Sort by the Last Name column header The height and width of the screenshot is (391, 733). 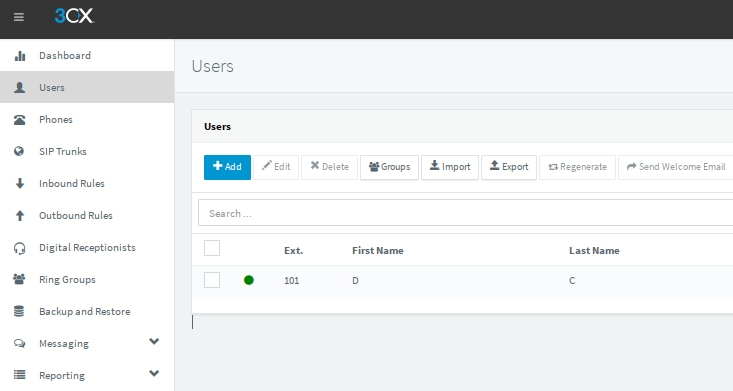click(594, 251)
